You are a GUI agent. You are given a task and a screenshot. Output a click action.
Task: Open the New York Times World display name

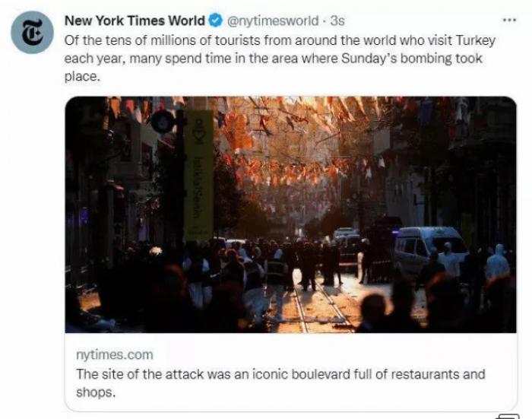(x=135, y=21)
